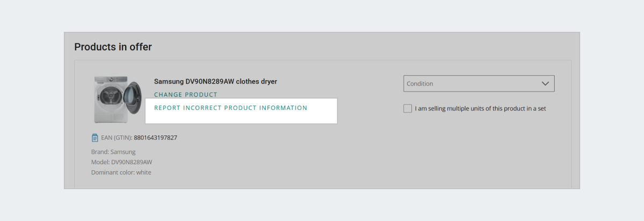This screenshot has width=644, height=221.
Task: Click the Brand: Samsung text
Action: [x=113, y=152]
